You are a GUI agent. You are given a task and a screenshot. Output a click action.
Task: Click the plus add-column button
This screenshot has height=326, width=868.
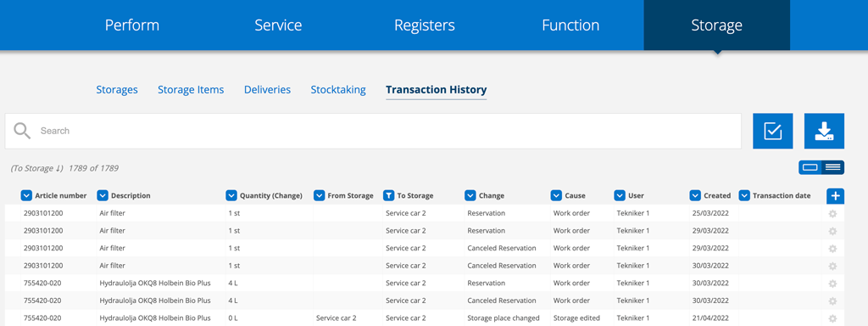(x=835, y=196)
